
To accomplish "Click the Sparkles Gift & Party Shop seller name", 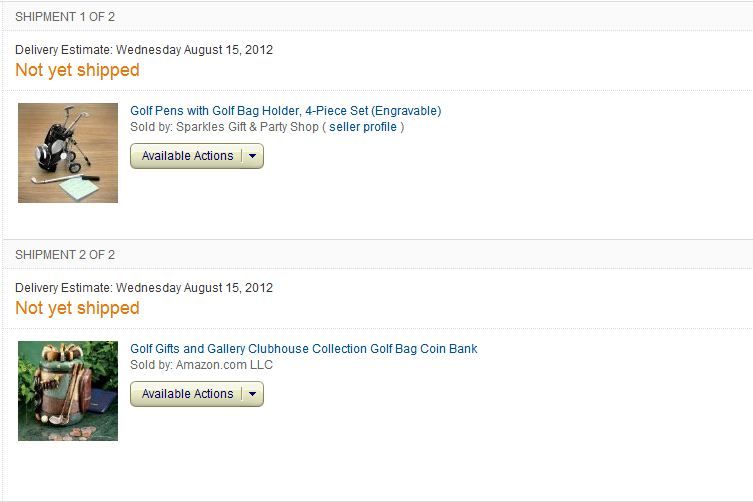I will point(247,127).
